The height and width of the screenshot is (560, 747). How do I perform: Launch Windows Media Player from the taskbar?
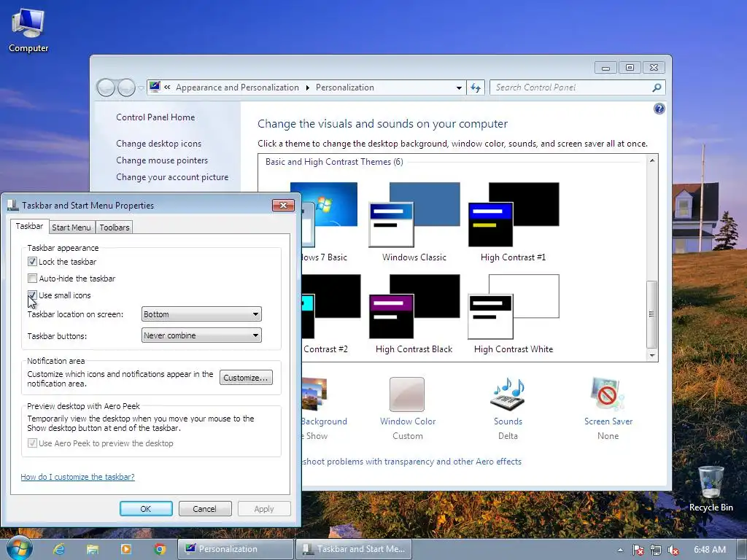[x=126, y=549]
